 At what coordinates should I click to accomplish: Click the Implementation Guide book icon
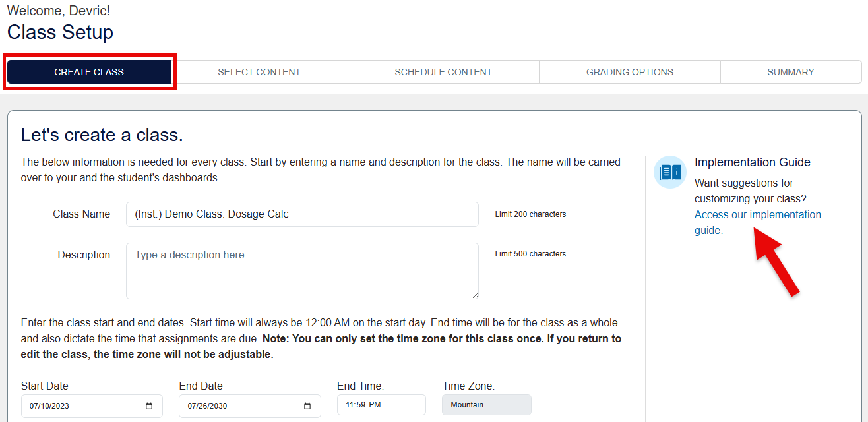coord(670,172)
